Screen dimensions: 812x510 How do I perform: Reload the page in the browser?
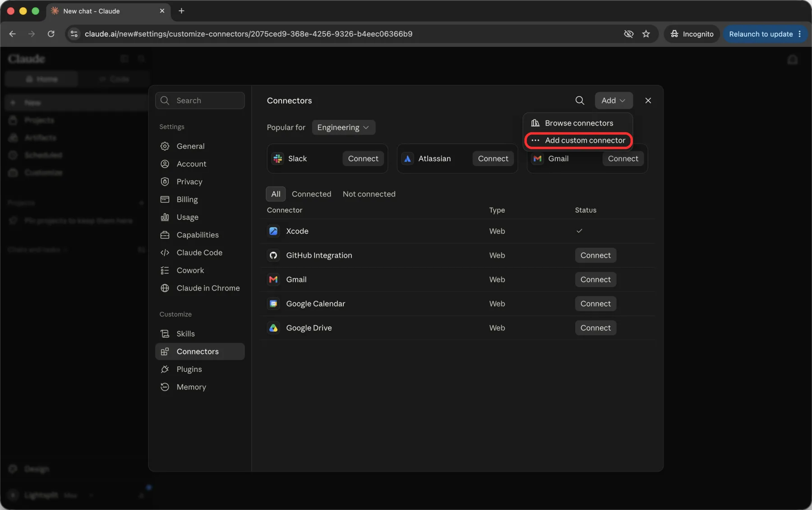[51, 34]
